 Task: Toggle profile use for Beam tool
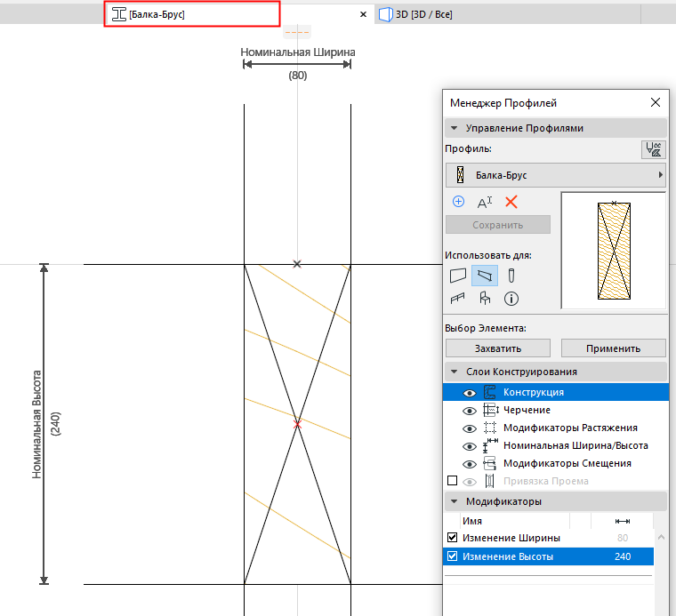pyautogui.click(x=485, y=276)
